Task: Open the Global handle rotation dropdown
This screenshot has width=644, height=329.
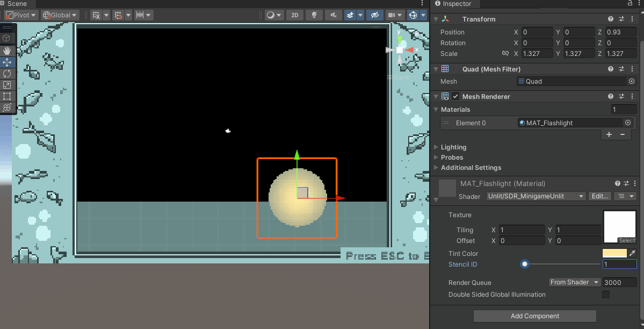Action: [x=60, y=15]
